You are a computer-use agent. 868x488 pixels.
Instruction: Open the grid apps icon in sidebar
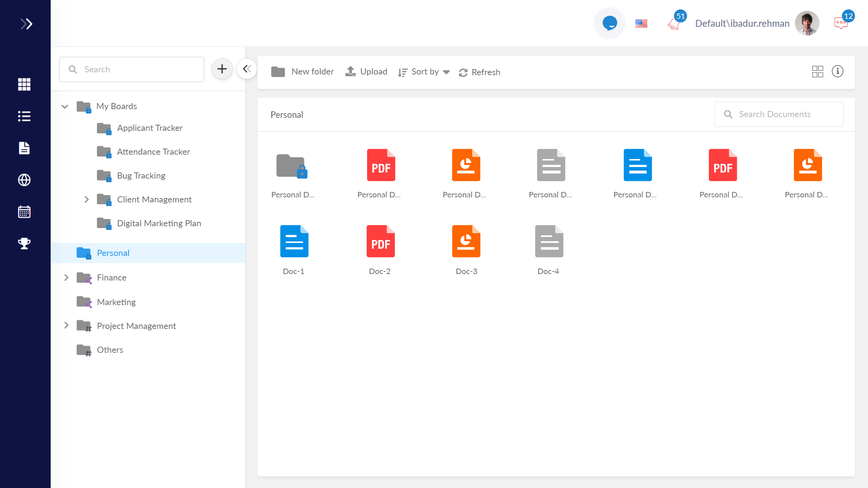pyautogui.click(x=24, y=84)
